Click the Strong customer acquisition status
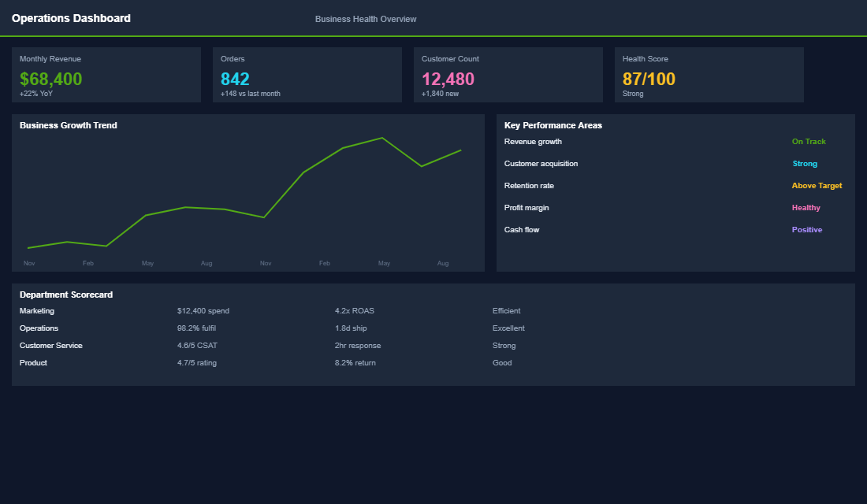The width and height of the screenshot is (867, 504). pyautogui.click(x=805, y=163)
